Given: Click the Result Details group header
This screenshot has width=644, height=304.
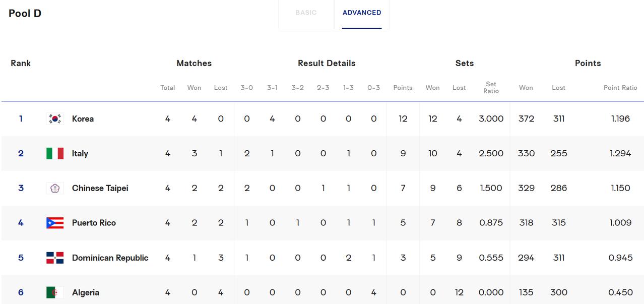Looking at the screenshot, I should point(327,63).
